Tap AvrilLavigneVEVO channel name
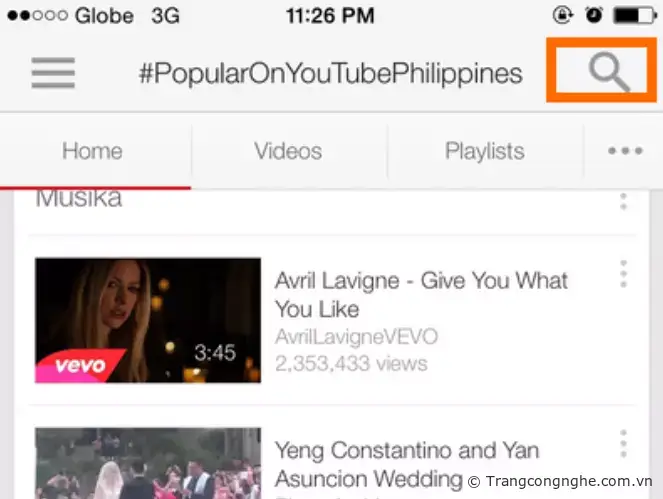 356,337
